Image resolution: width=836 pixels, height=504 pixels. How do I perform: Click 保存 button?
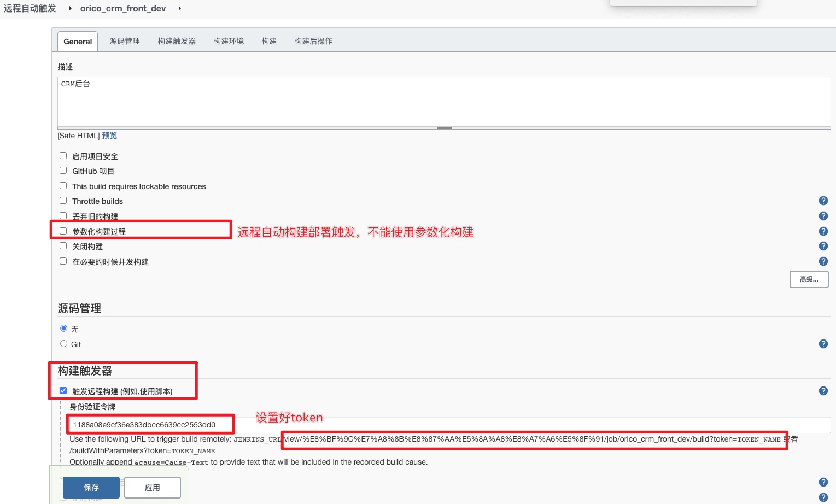tap(91, 488)
